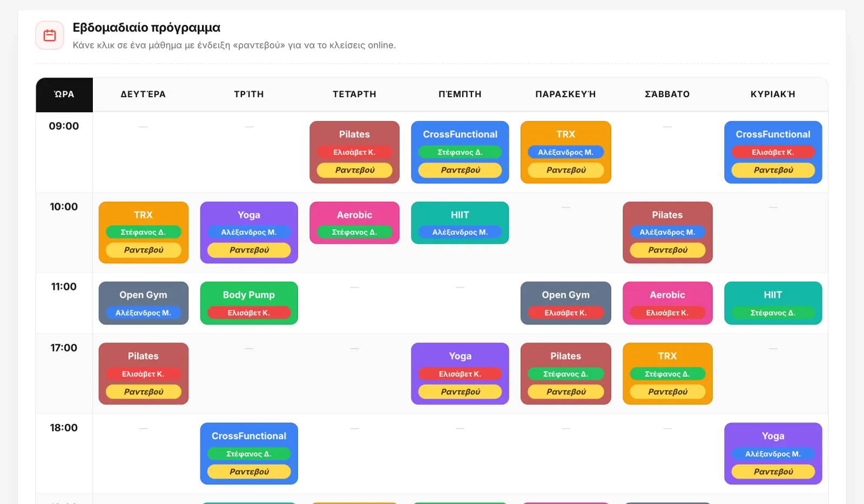This screenshot has height=504, width=864.
Task: Click Ραντεβού on Saturday 17:00 TRX
Action: (667, 392)
